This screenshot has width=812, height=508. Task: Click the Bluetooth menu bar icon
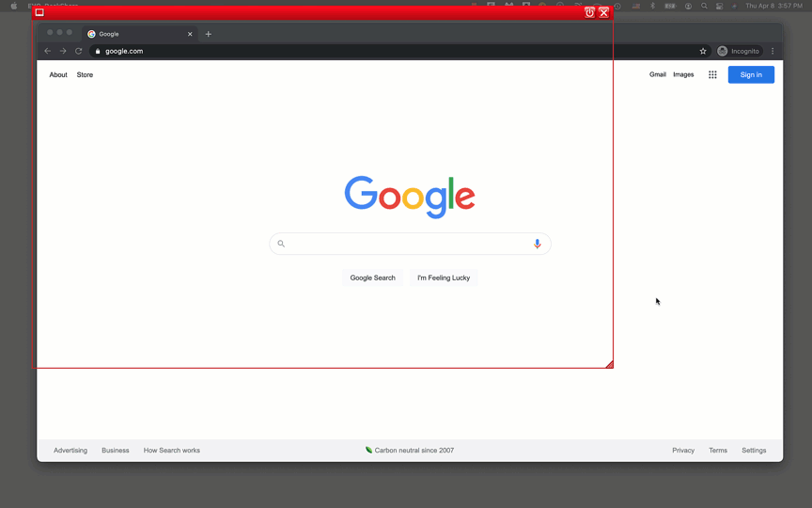point(652,6)
